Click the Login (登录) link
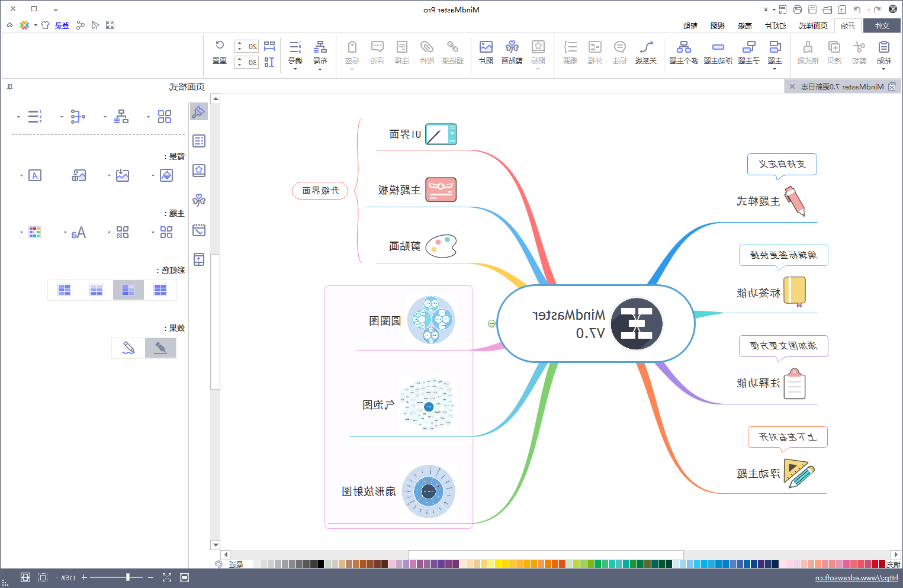The width and height of the screenshot is (903, 588). coord(62,25)
